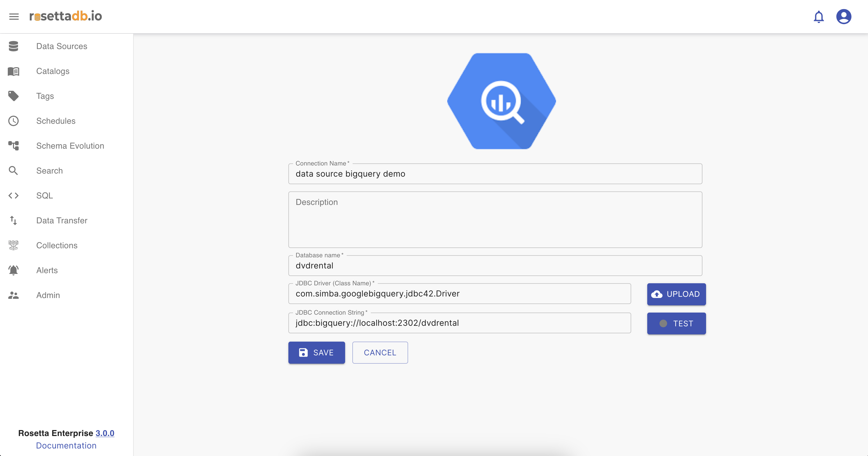868x456 pixels.
Task: Click the Tags label icon
Action: tap(13, 96)
